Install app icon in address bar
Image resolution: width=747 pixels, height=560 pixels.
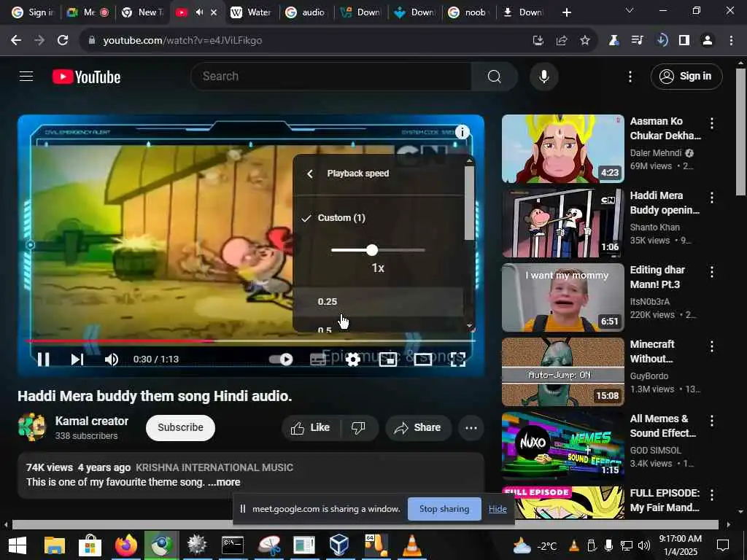pyautogui.click(x=538, y=41)
